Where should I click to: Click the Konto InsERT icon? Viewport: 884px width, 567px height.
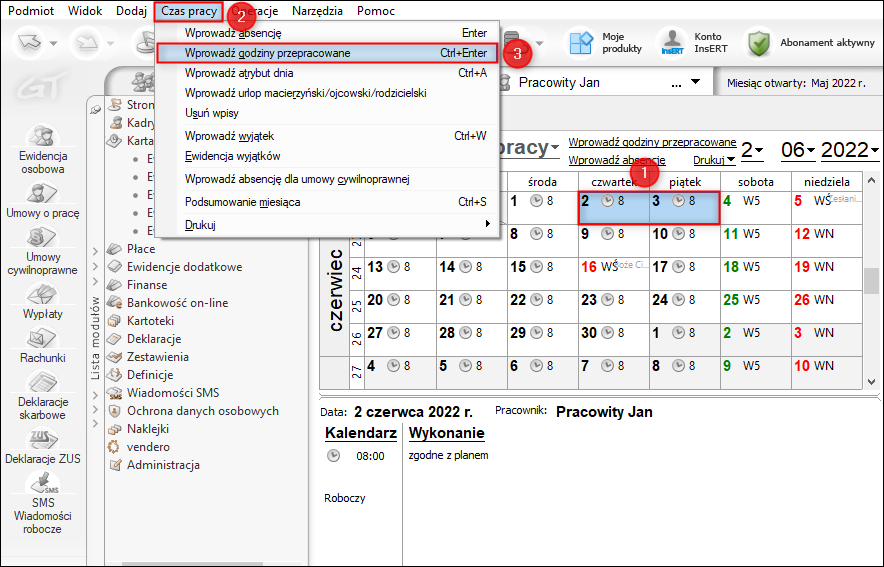tap(672, 43)
